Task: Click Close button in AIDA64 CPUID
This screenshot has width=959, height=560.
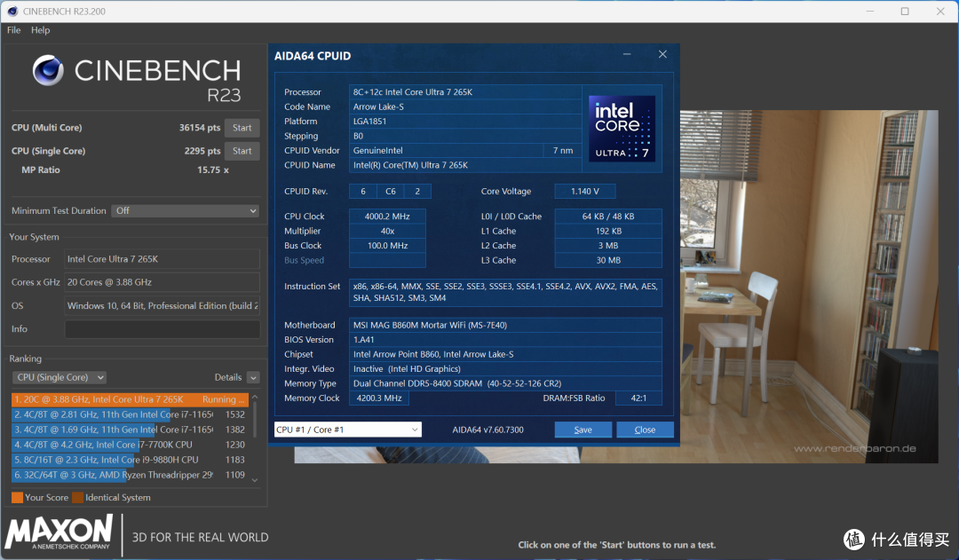Action: 646,430
